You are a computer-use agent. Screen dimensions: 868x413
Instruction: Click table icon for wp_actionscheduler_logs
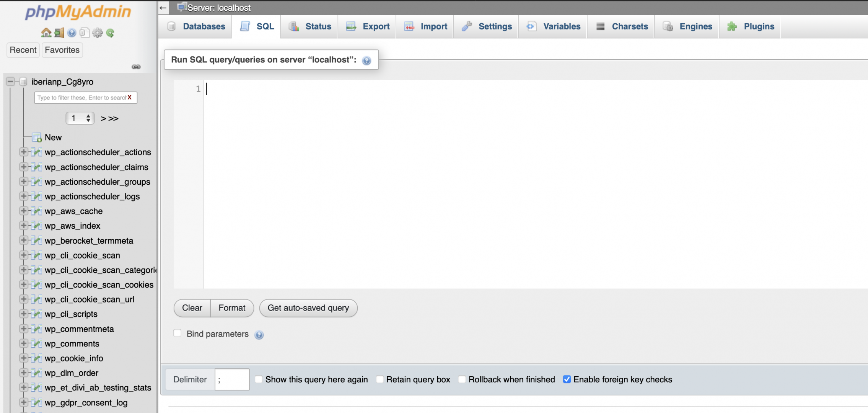pyautogui.click(x=37, y=196)
